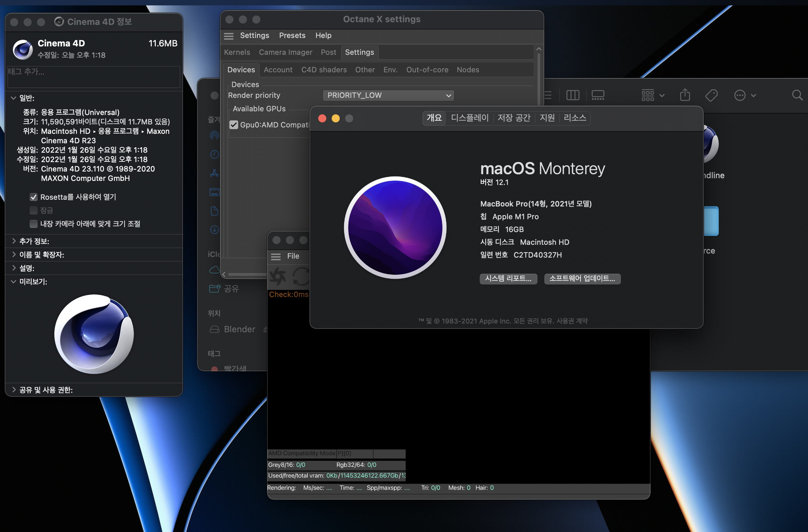Click the Shared folder icon in Finder sidebar
Image resolution: width=808 pixels, height=532 pixels.
215,289
